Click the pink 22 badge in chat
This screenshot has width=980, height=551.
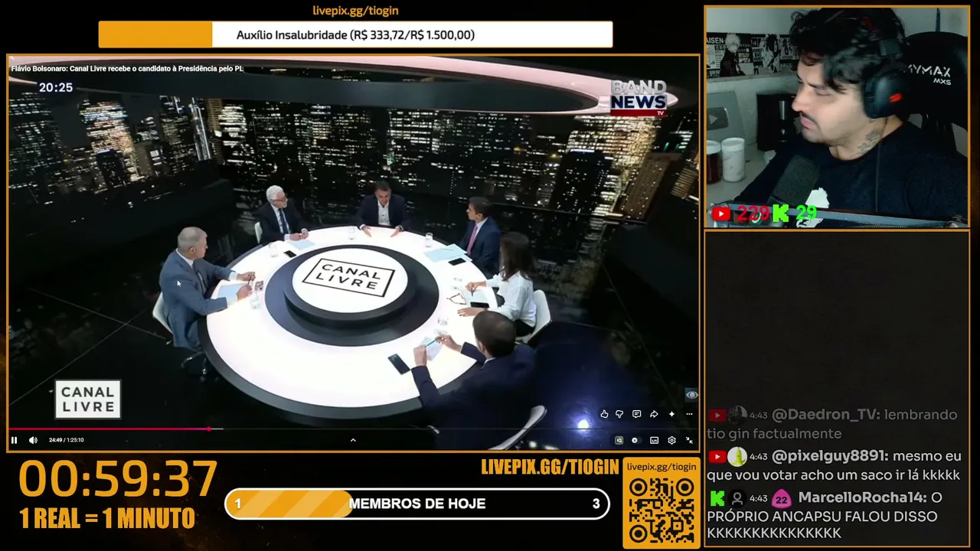click(781, 499)
